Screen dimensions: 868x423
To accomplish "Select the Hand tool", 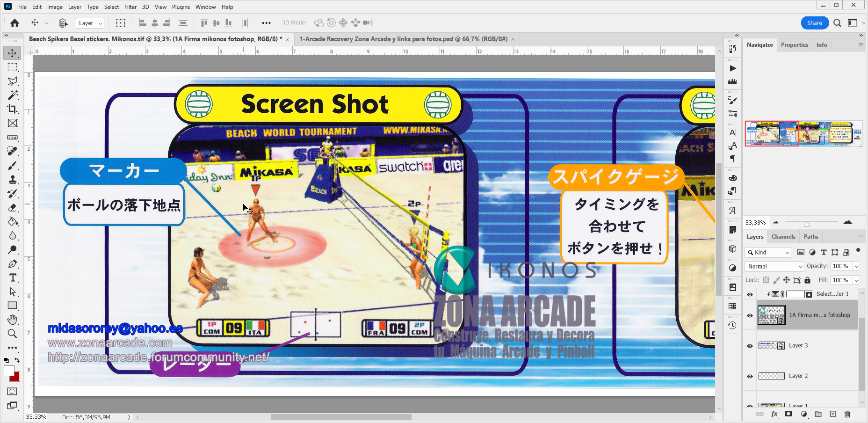I will (x=13, y=320).
